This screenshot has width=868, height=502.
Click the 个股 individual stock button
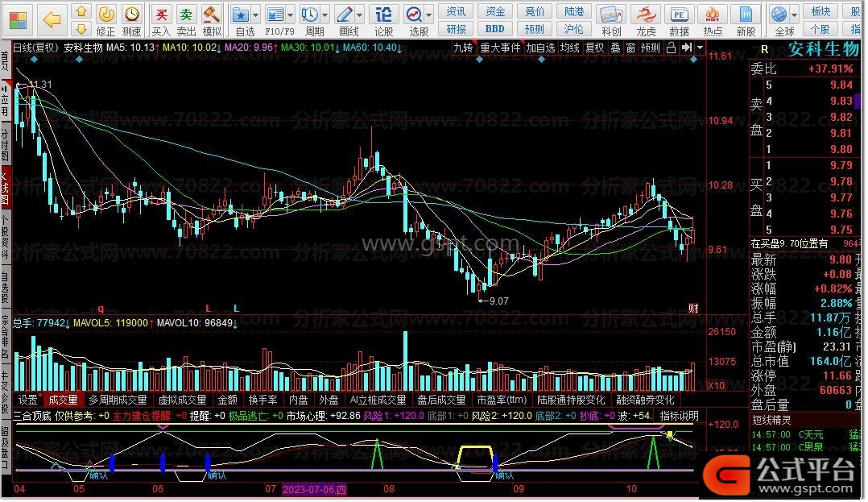tap(820, 29)
